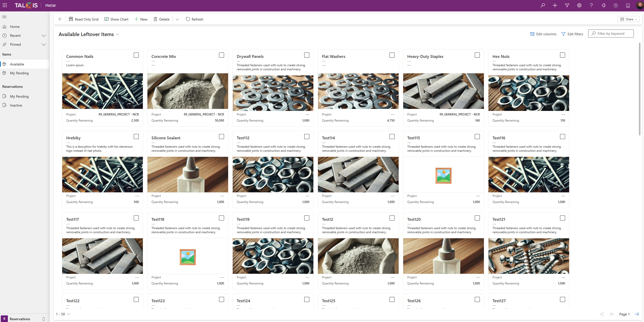The height and width of the screenshot is (322, 644).
Task: Select the Concrete Mix card checkbox
Action: tap(222, 55)
